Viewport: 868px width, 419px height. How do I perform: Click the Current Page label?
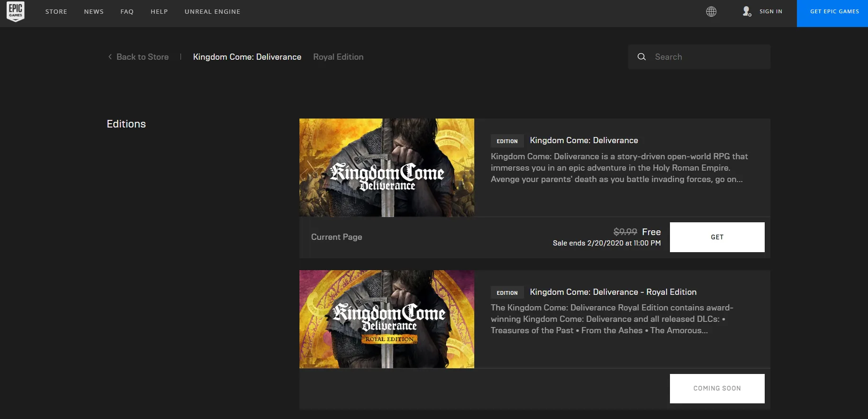click(x=336, y=237)
